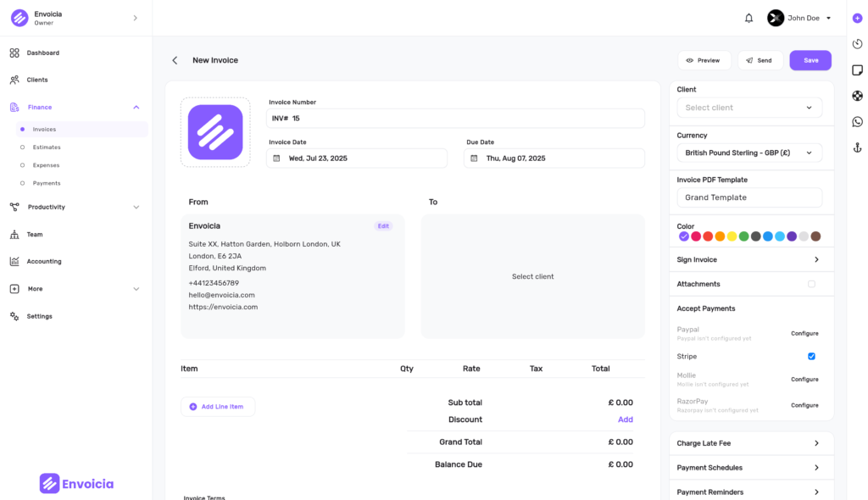Click the Team hierarchy icon
Viewport: 868px width, 500px height.
[x=14, y=235]
